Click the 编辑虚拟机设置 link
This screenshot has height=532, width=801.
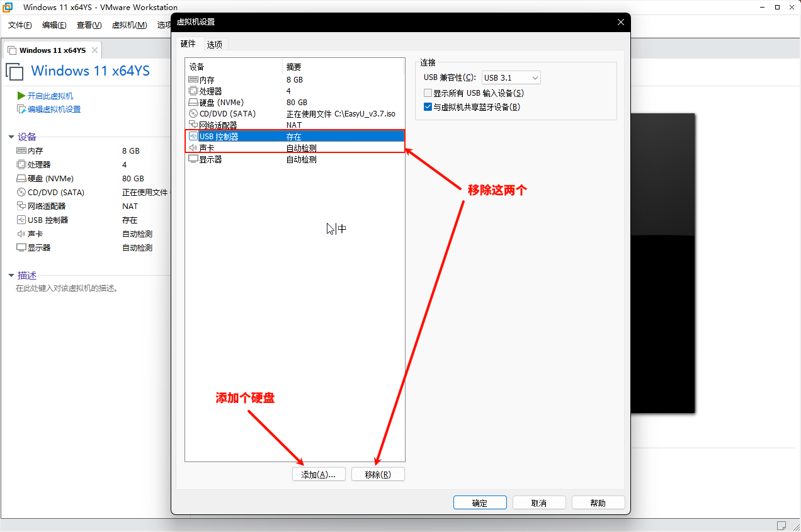coord(54,110)
